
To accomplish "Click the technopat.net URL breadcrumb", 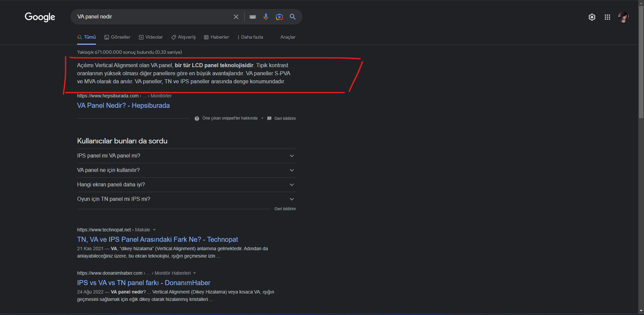I will 114,230.
